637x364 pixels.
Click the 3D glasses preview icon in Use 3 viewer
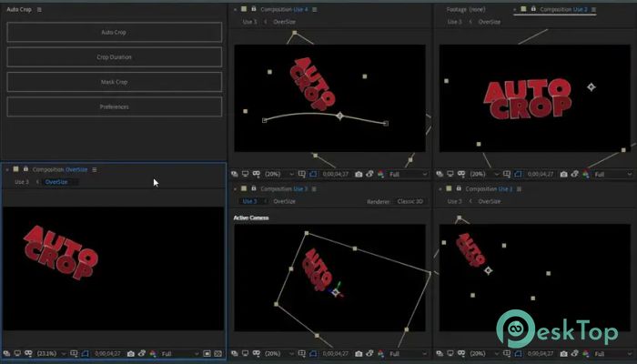pyautogui.click(x=257, y=354)
